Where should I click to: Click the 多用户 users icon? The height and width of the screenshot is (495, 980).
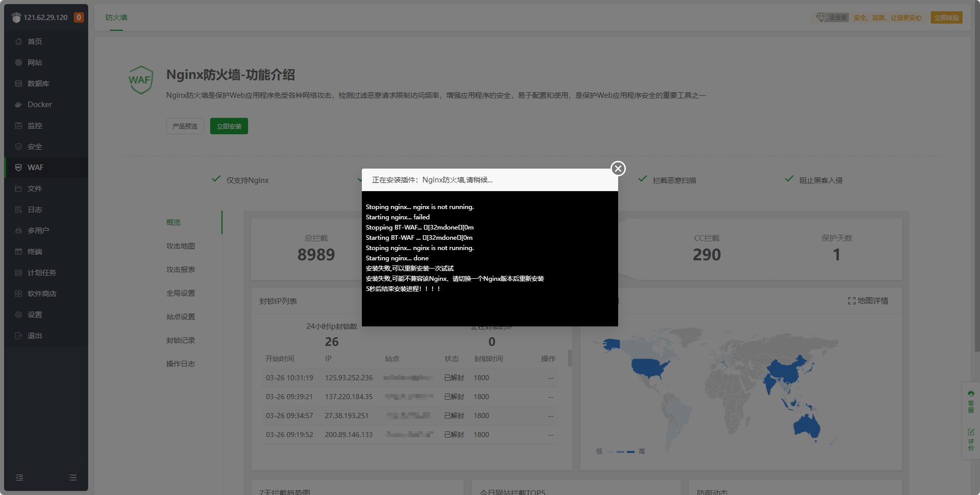(18, 231)
